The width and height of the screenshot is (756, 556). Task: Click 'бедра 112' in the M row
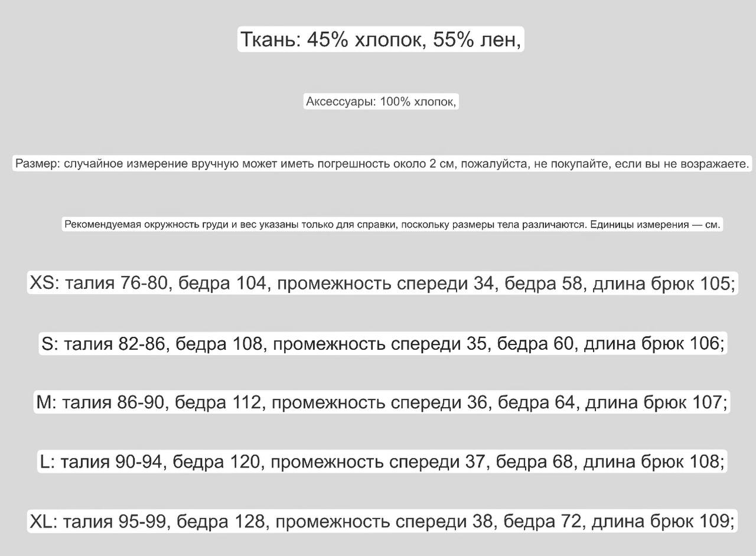pyautogui.click(x=218, y=402)
